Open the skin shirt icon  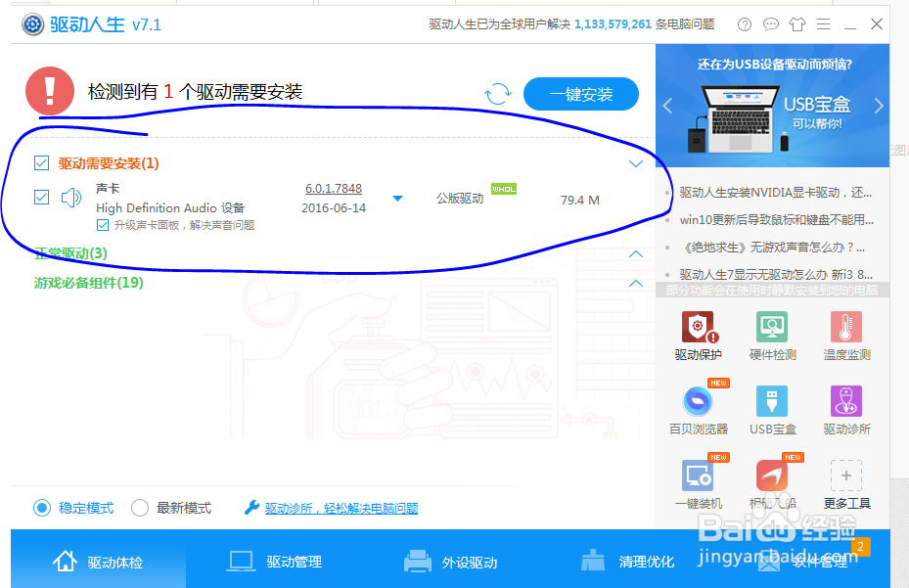pyautogui.click(x=797, y=24)
